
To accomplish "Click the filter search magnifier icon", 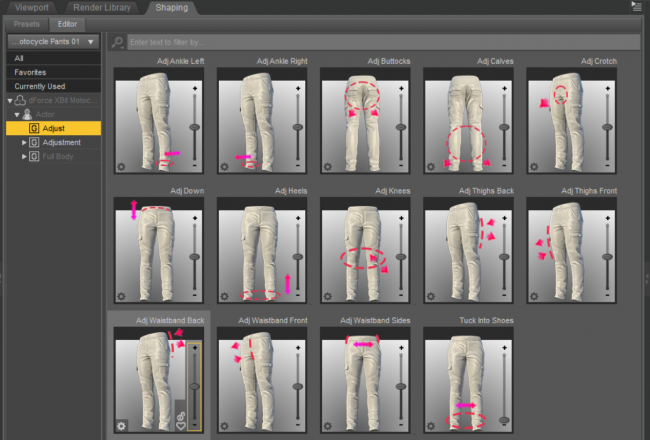I will 118,42.
